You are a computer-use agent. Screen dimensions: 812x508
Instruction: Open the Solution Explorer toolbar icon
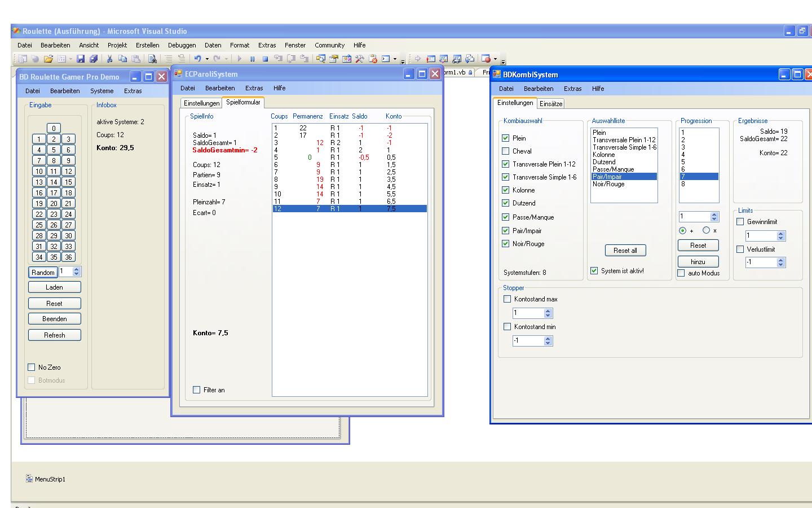coord(321,59)
